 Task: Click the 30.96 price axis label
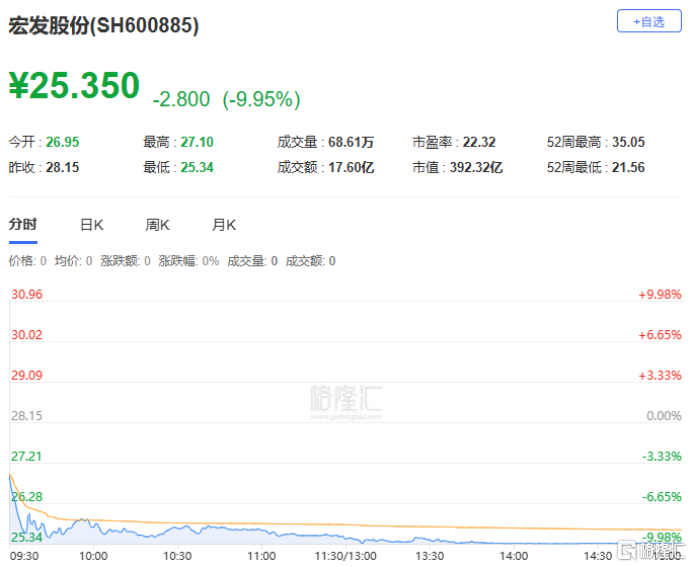[x=27, y=294]
